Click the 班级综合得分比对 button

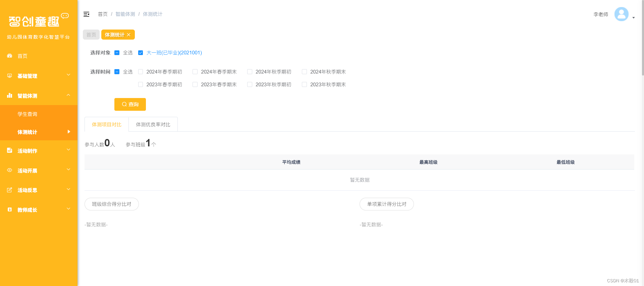point(112,204)
